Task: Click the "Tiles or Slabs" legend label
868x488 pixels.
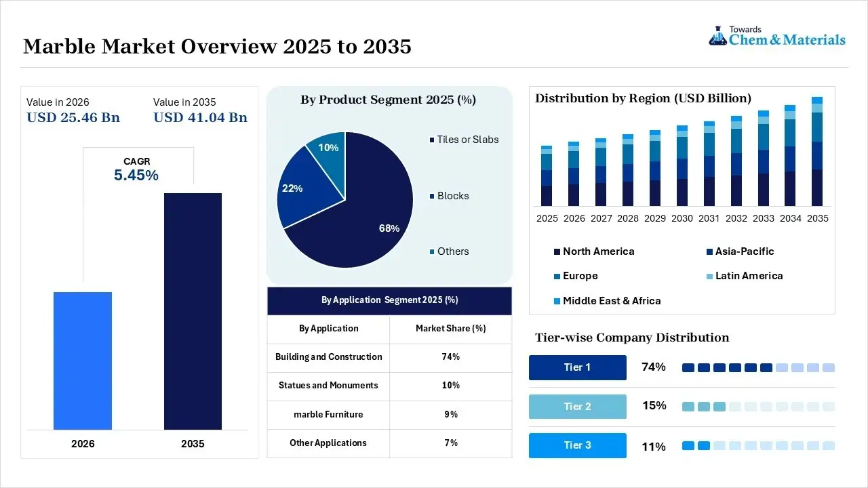Action: tap(468, 140)
